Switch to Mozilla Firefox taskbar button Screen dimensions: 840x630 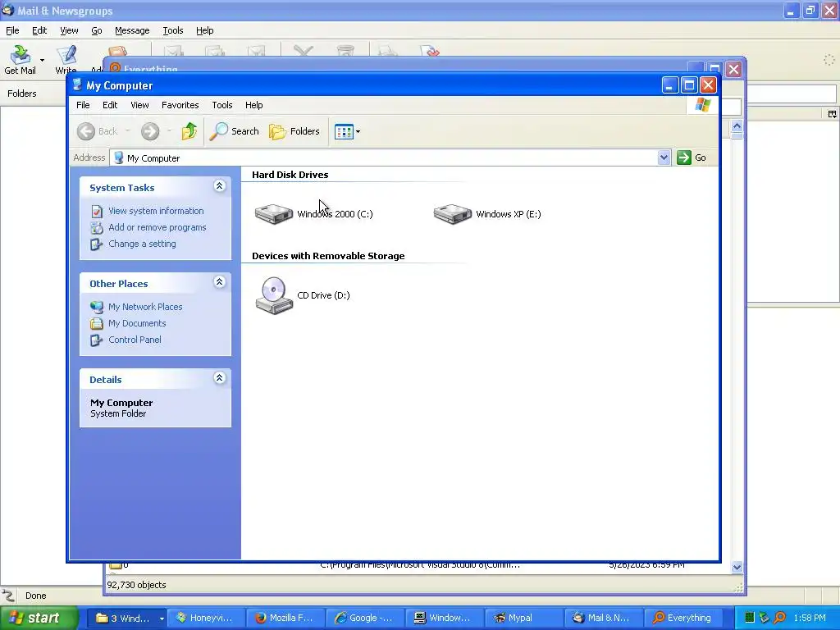[285, 618]
